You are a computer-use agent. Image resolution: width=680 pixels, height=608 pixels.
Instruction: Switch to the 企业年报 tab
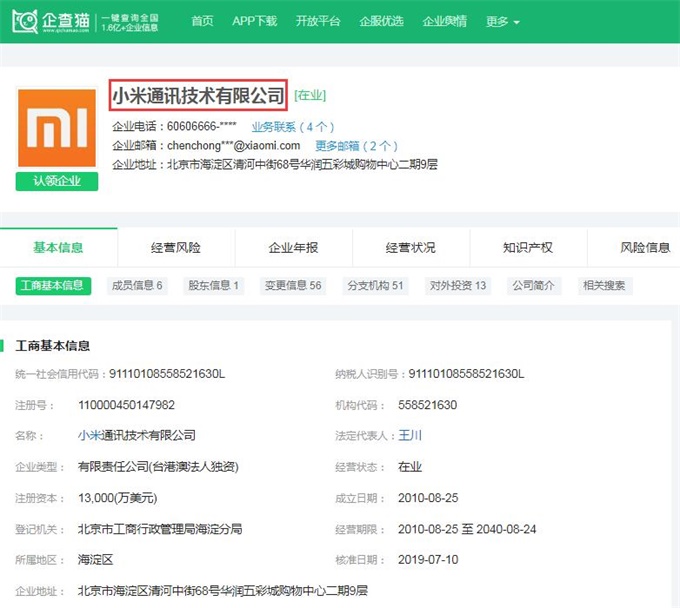[x=293, y=248]
